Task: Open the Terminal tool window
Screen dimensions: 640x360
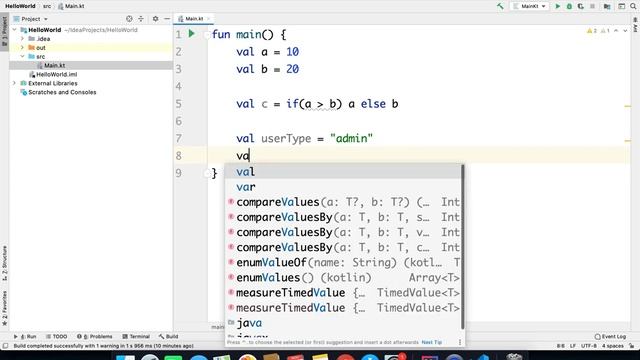Action: coord(136,336)
